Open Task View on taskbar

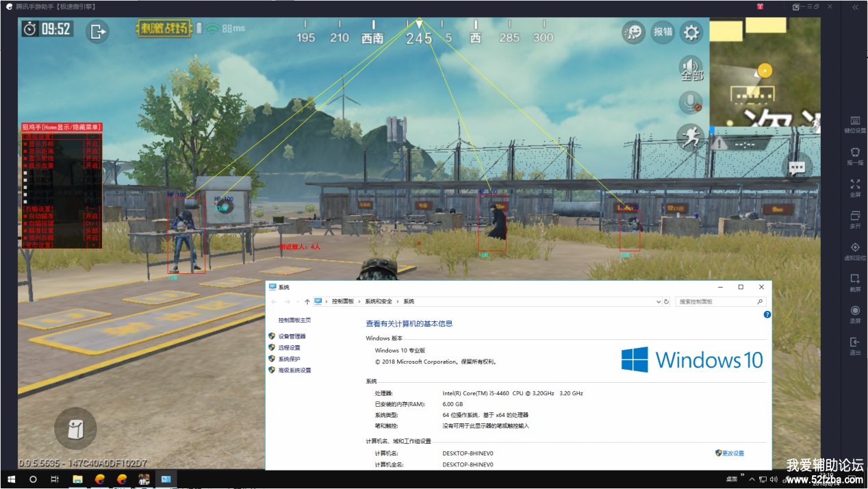[x=55, y=479]
